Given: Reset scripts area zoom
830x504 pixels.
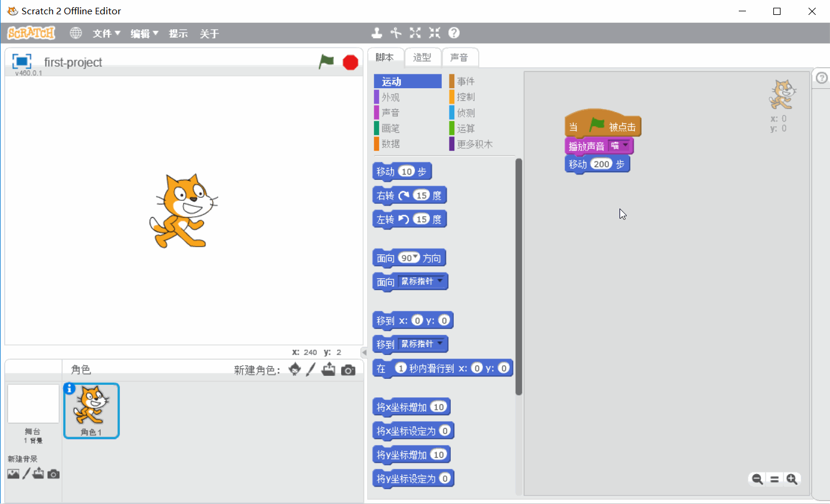Looking at the screenshot, I should click(775, 479).
